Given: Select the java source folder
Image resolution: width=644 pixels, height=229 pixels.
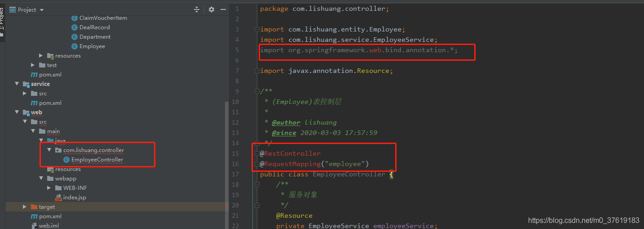Looking at the screenshot, I should pos(60,141).
